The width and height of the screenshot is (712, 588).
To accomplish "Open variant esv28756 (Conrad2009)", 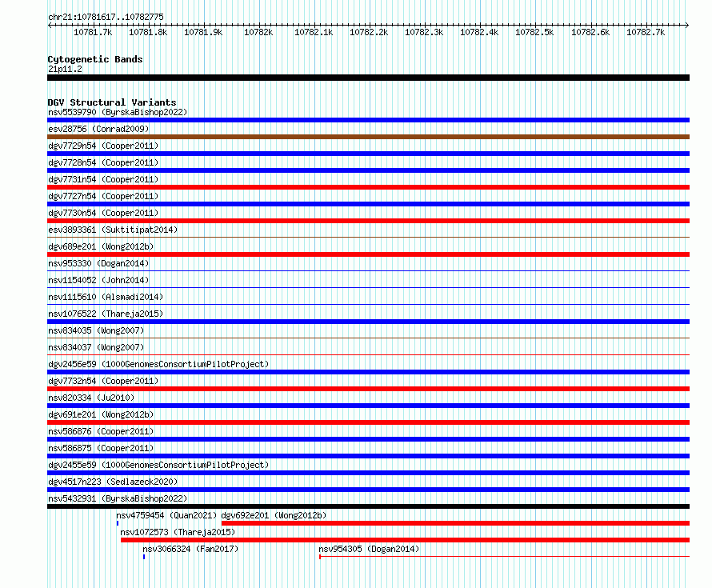I will [98, 129].
